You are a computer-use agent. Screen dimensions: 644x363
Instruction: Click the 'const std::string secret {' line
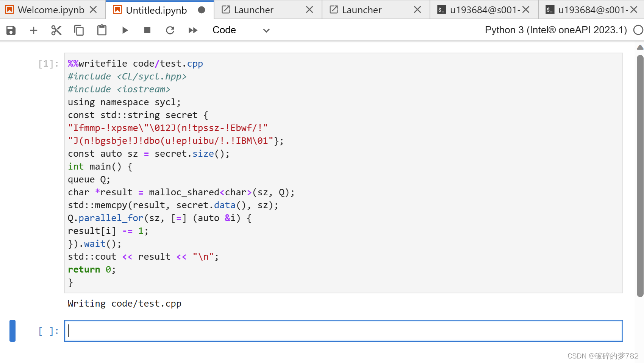[138, 115]
